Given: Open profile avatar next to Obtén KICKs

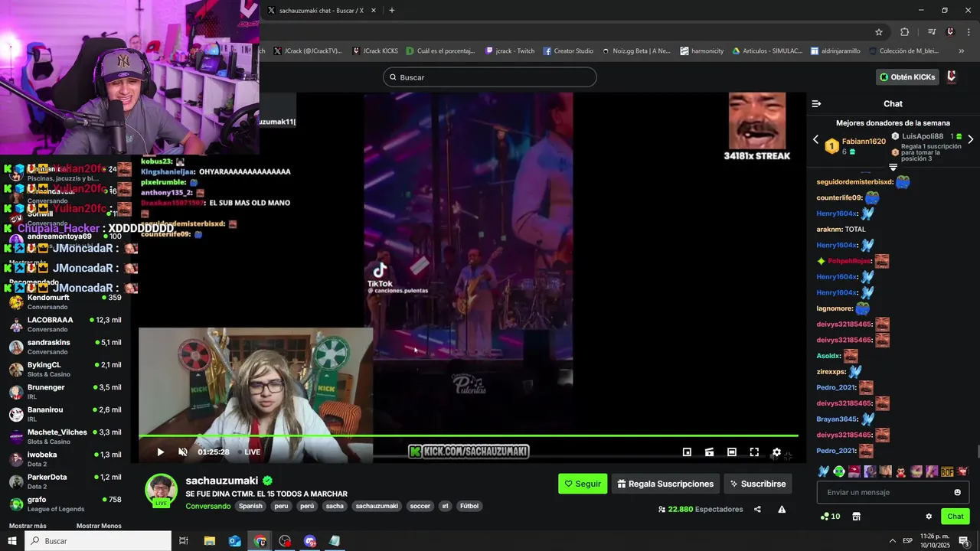Looking at the screenshot, I should click(952, 77).
